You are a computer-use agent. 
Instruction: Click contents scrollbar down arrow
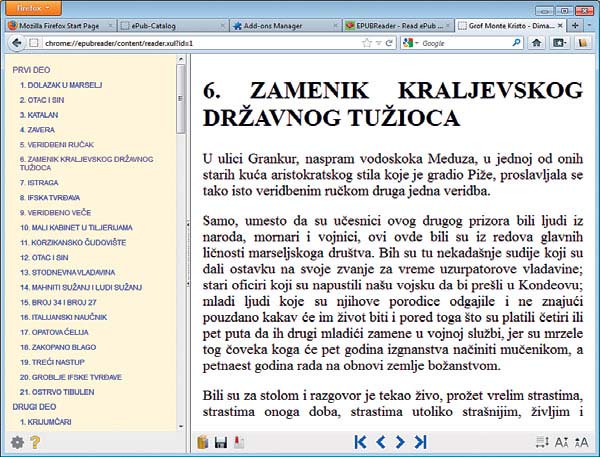(181, 426)
